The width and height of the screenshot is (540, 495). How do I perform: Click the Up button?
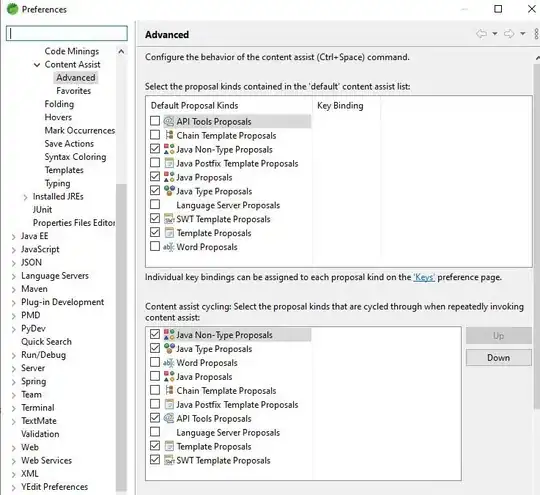pos(498,336)
